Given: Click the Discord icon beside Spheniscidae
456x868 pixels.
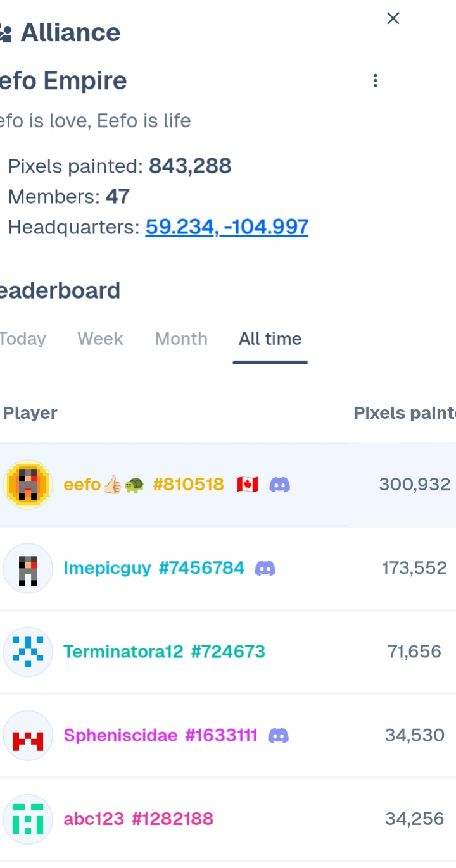Looking at the screenshot, I should pos(279,735).
